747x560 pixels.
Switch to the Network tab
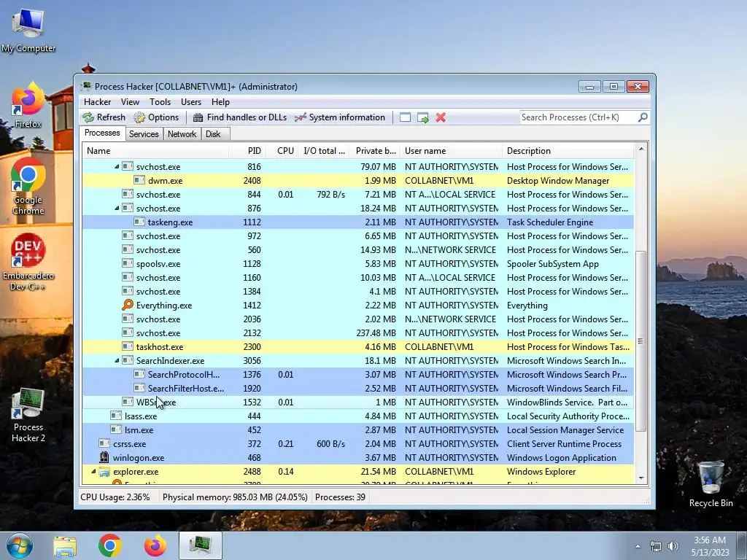182,134
